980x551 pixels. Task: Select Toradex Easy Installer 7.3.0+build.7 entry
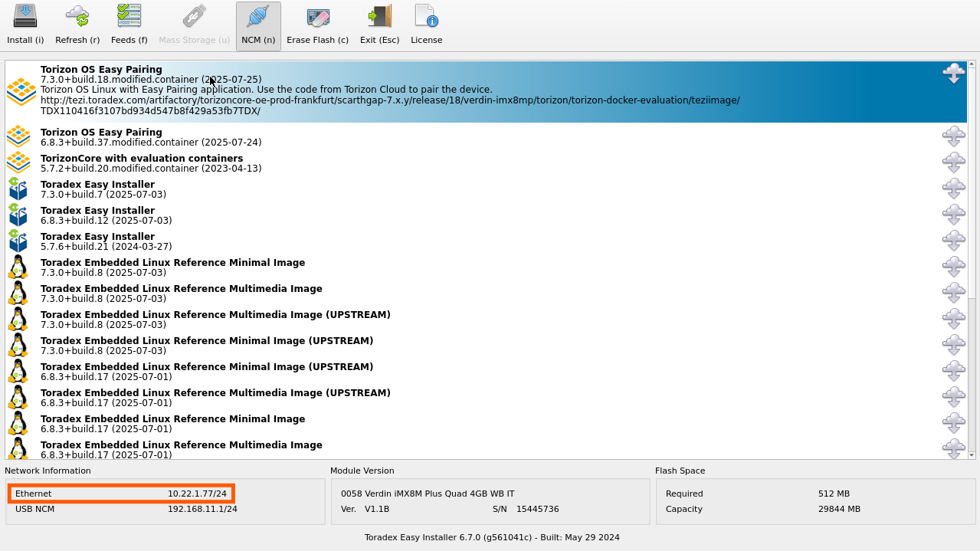[x=486, y=189]
